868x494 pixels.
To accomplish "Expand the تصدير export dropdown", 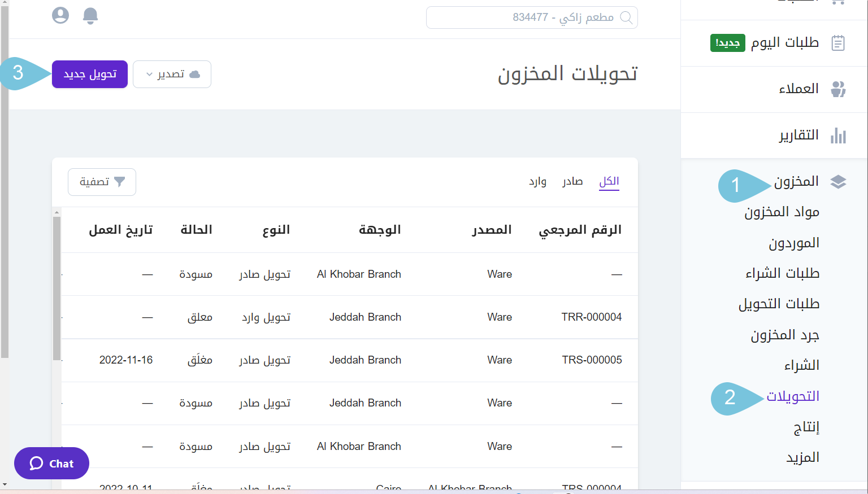I will pyautogui.click(x=172, y=75).
